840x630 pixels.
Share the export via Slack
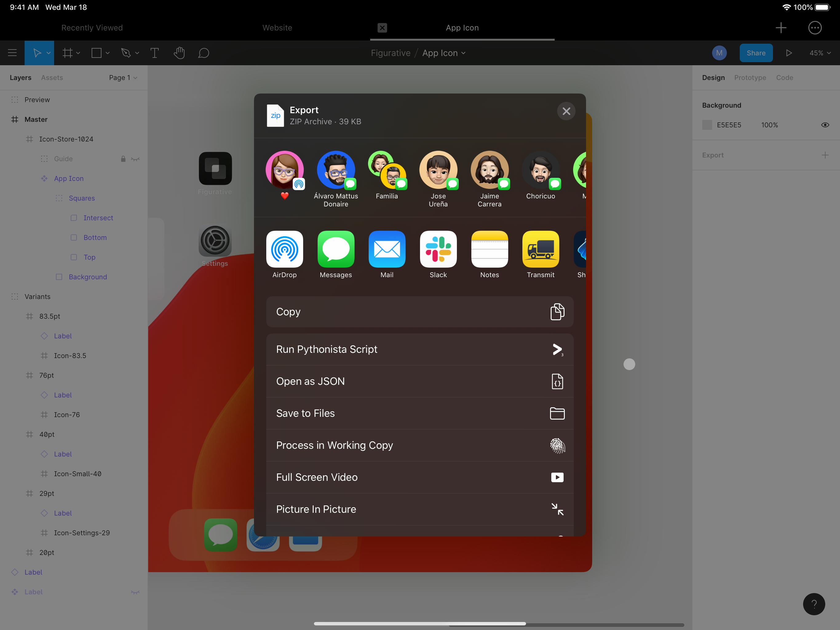(x=438, y=249)
